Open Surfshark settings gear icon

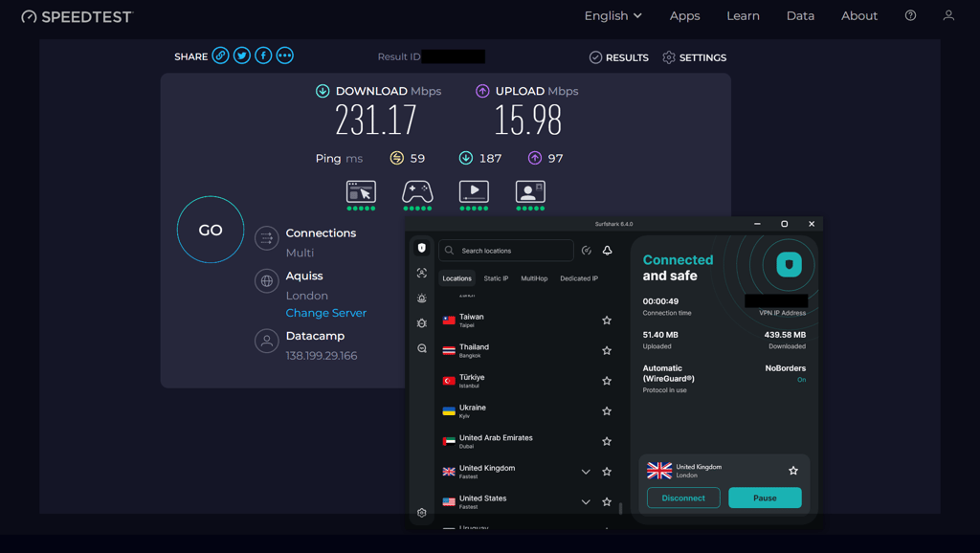(x=422, y=513)
